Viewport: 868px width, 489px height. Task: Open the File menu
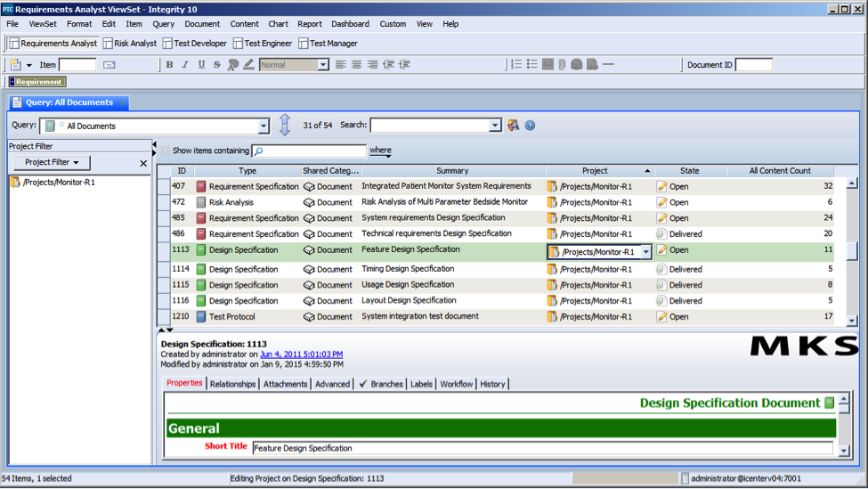coord(12,24)
